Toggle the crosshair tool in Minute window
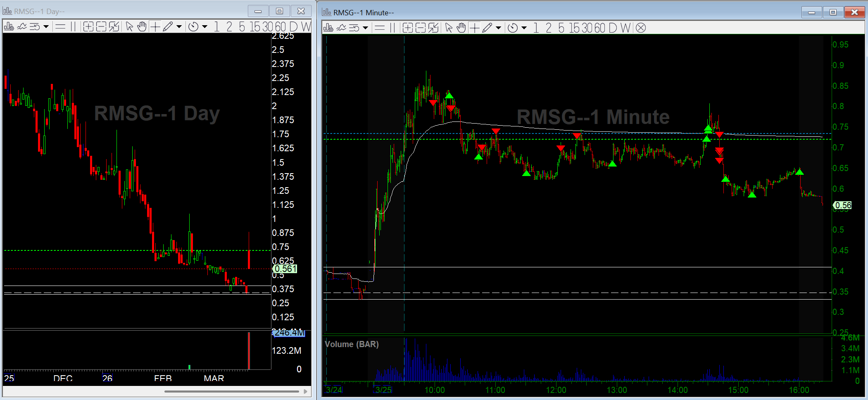The width and height of the screenshot is (868, 400). click(474, 28)
